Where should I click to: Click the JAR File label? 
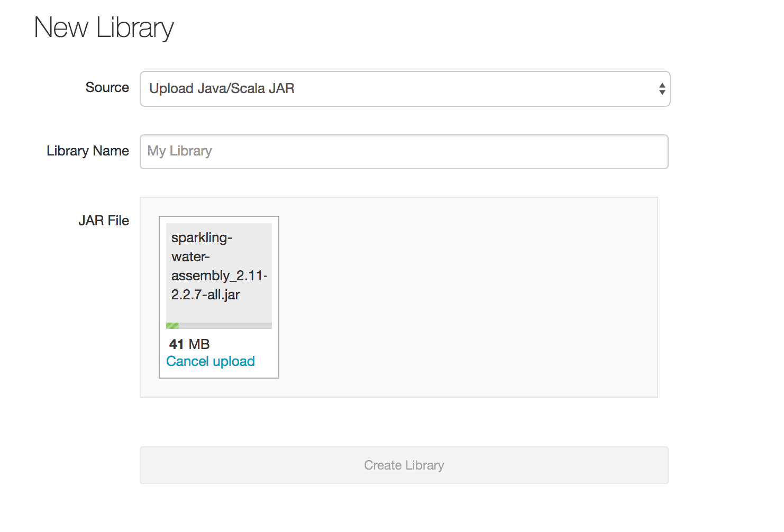coord(104,221)
